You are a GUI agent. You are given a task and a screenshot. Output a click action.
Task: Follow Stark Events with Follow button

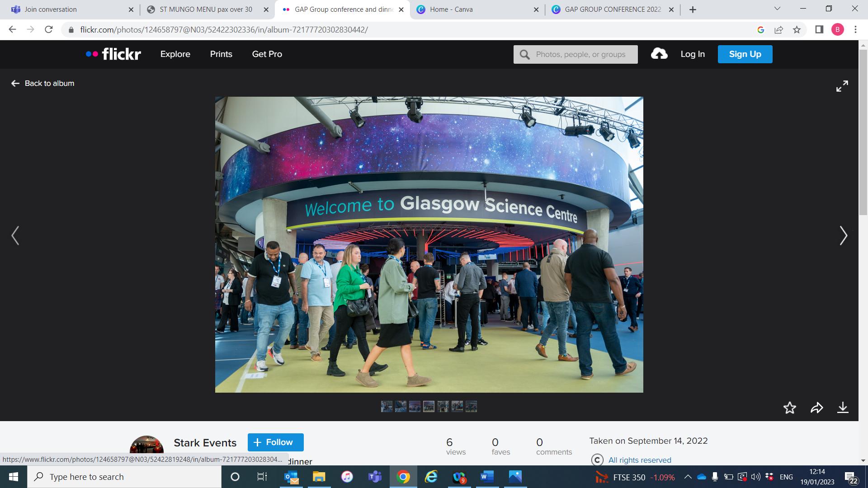pyautogui.click(x=275, y=442)
